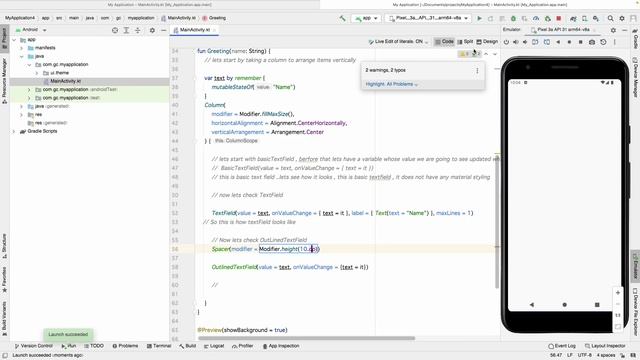
Task: Toggle Device File Explorer side tab
Action: pyautogui.click(x=635, y=312)
